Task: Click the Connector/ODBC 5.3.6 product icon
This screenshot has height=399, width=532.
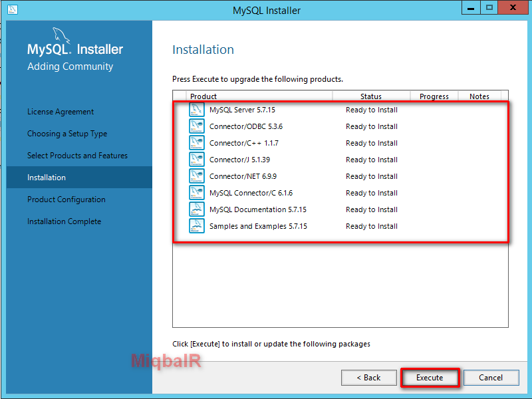Action: coord(196,126)
